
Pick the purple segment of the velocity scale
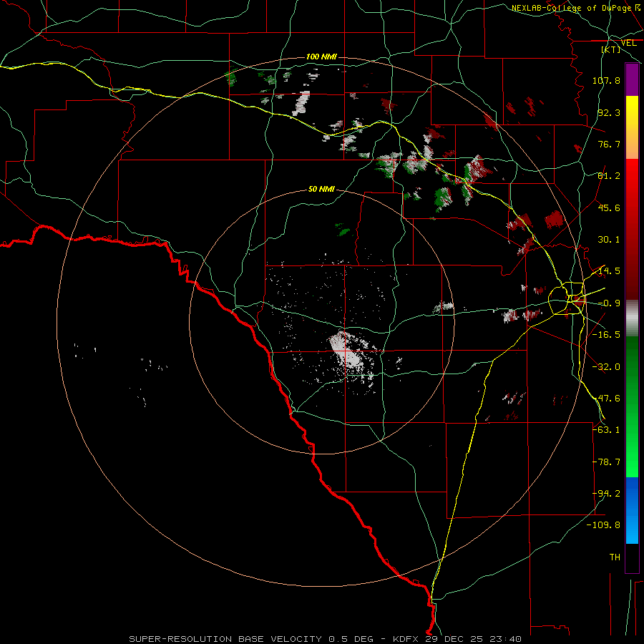632,79
